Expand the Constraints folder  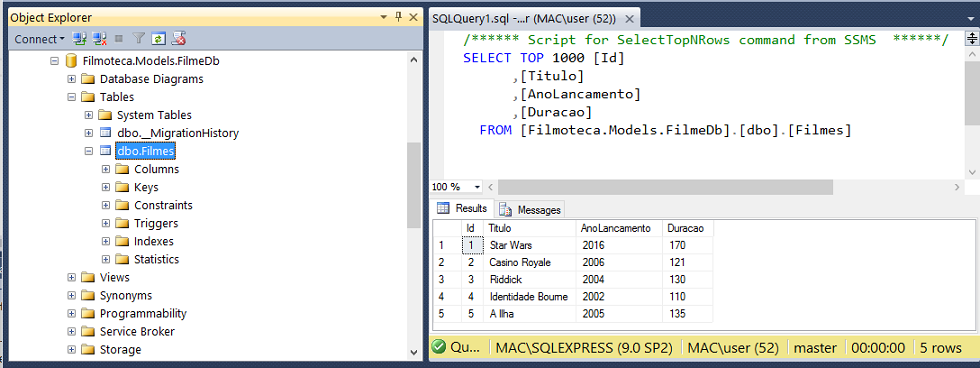tap(106, 206)
